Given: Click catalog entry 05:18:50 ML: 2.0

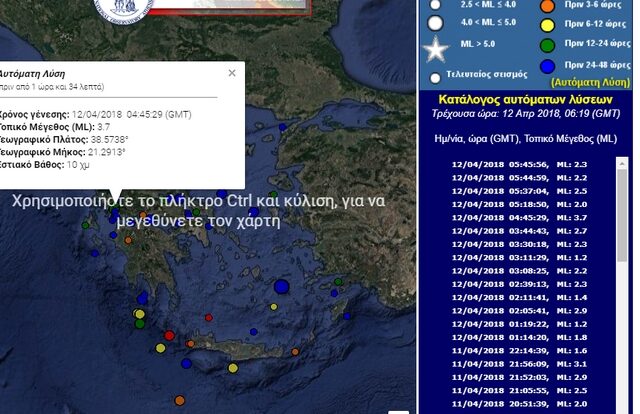Looking at the screenshot, I should tap(519, 205).
